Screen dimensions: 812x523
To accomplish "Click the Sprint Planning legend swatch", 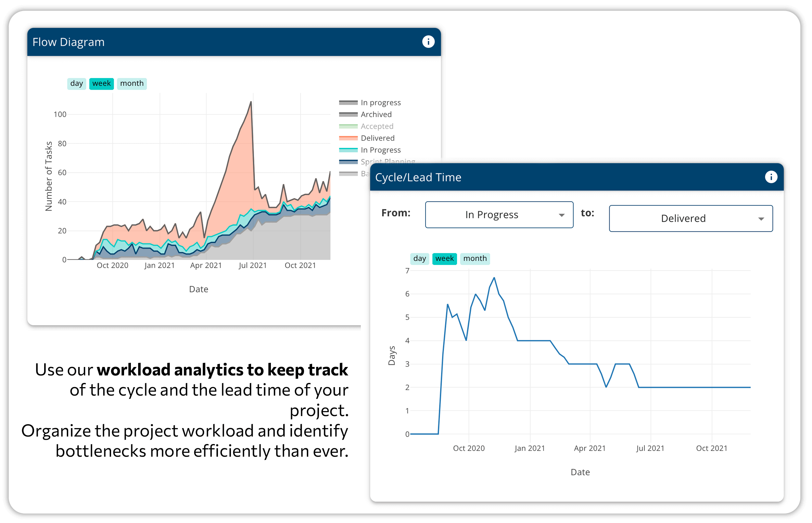I will (348, 162).
